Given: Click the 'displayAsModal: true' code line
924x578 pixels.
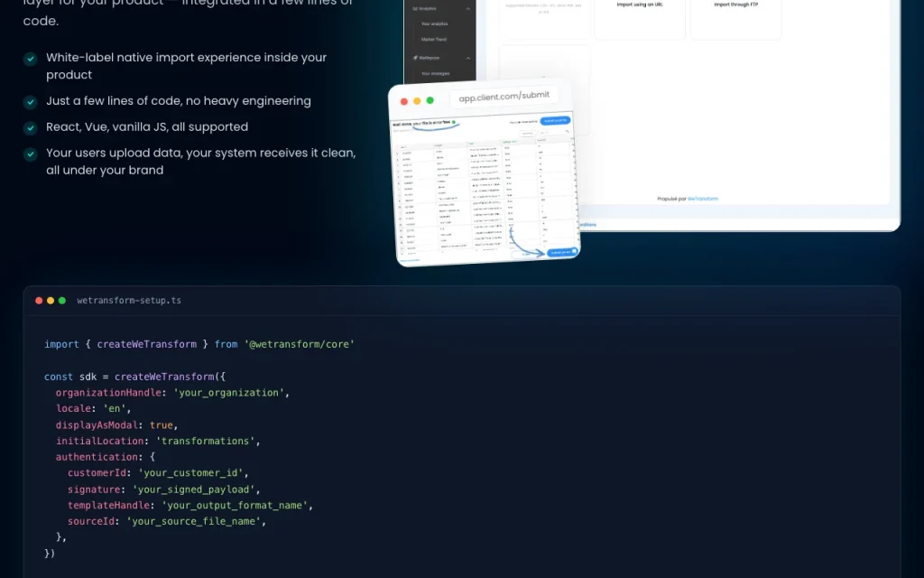Looking at the screenshot, I should click(116, 425).
